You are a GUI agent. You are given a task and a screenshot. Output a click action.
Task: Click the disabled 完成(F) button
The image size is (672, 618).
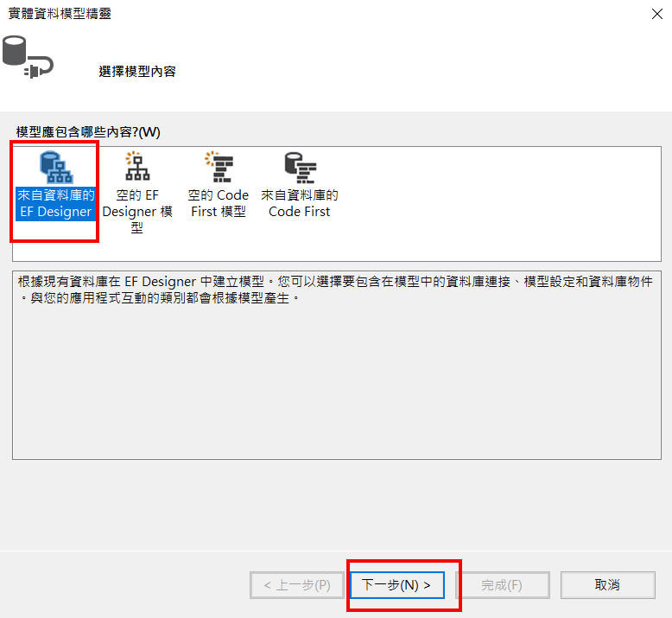pos(502,585)
